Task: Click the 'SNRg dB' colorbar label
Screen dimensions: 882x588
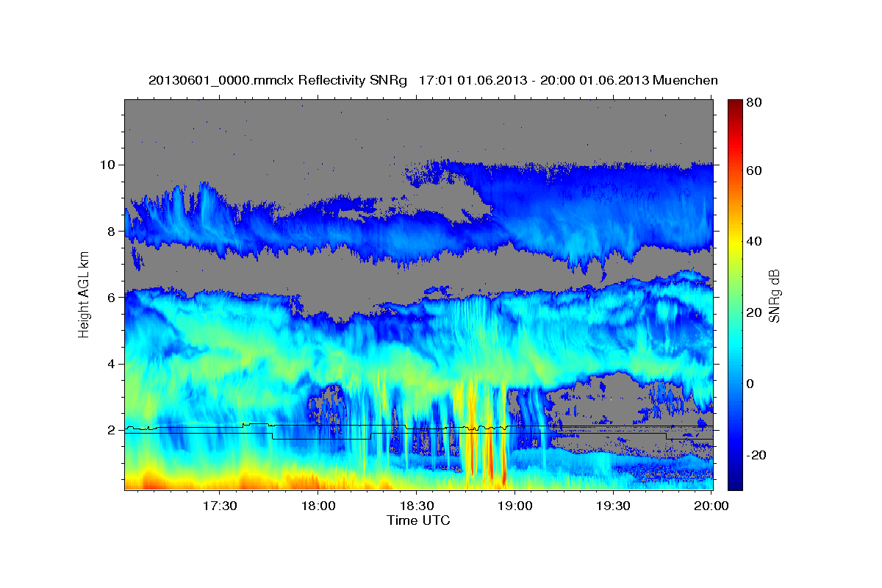Action: [x=774, y=295]
